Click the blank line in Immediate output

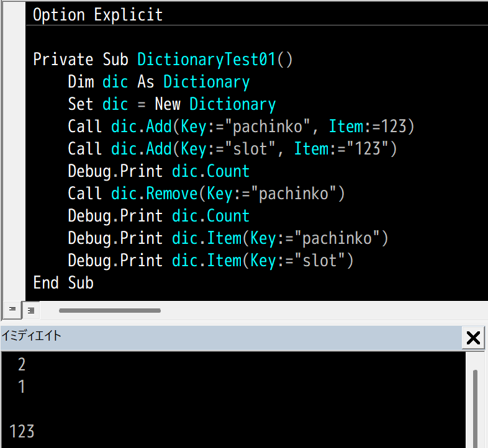pyautogui.click(x=233, y=409)
